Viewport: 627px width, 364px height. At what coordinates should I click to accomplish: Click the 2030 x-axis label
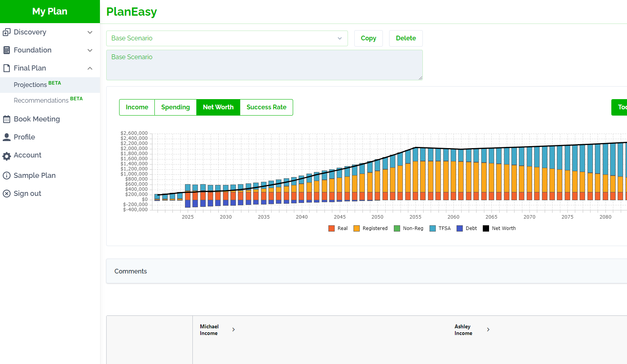pyautogui.click(x=226, y=217)
